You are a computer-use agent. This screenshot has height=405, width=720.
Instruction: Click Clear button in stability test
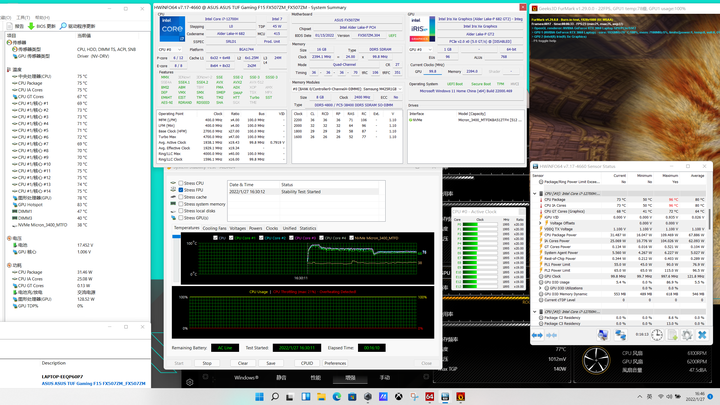tap(243, 363)
